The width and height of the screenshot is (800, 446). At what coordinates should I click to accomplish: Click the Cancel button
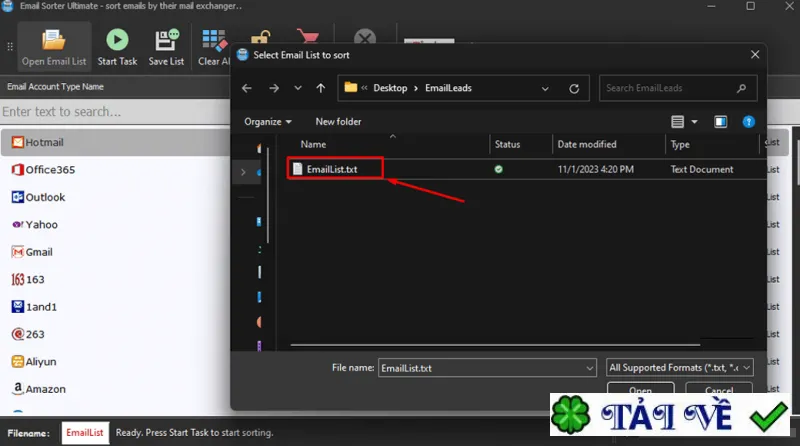click(719, 388)
